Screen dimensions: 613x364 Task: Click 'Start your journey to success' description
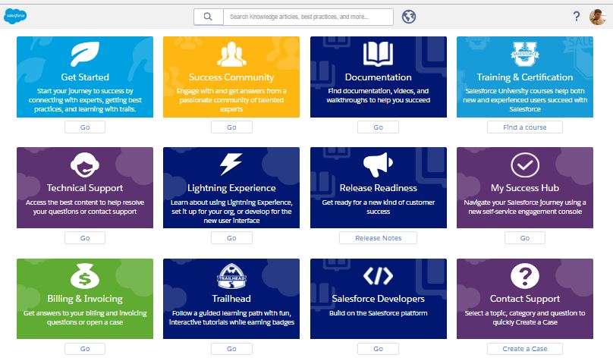coord(85,99)
